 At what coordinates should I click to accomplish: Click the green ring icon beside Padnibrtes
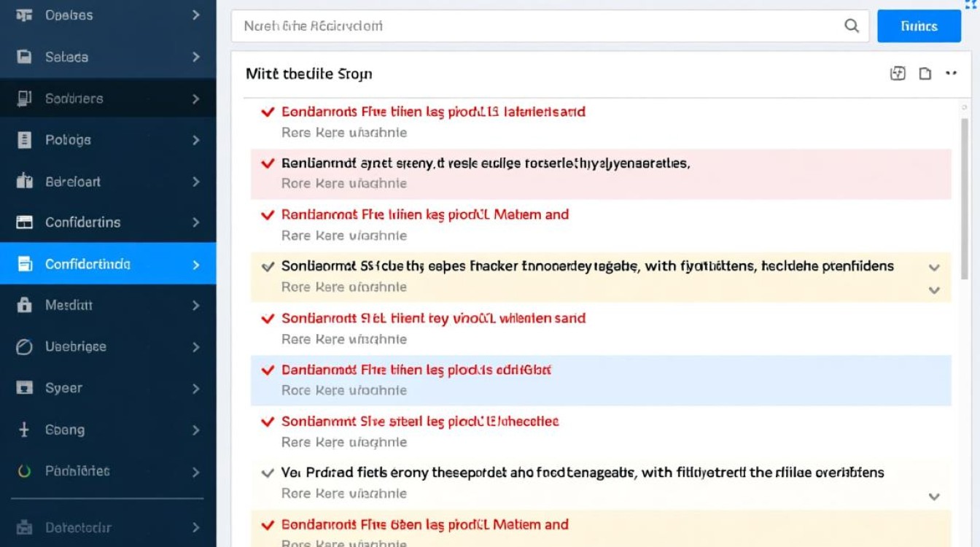point(24,471)
